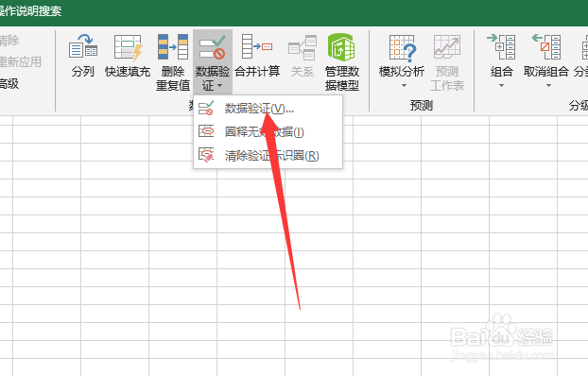
Task: Click the clear validation circles menu icon
Action: point(206,154)
